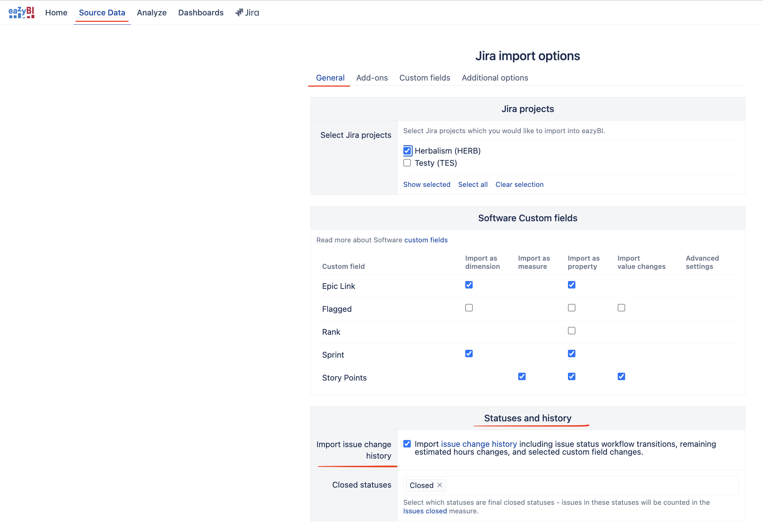The width and height of the screenshot is (763, 532).
Task: Switch to the Add-ons tab
Action: [372, 78]
